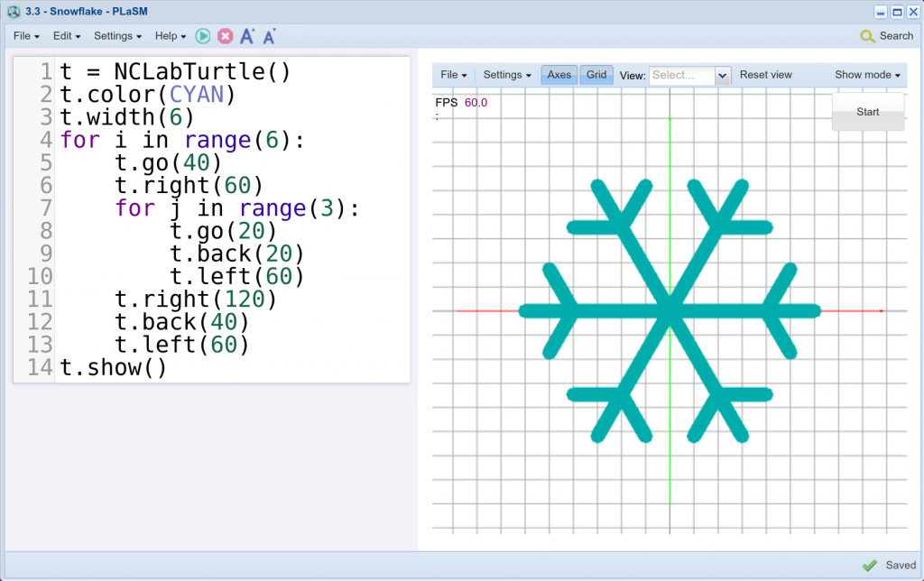Click the PLaSM app icon in title bar
The width and height of the screenshot is (924, 581).
[14, 12]
